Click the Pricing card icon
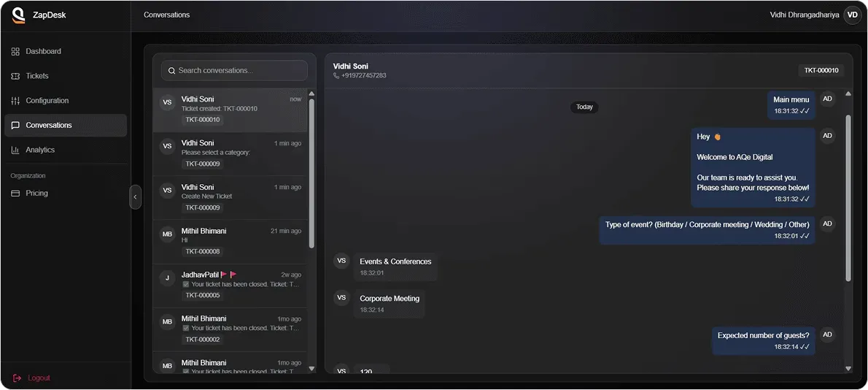The image size is (868, 390). pos(15,194)
